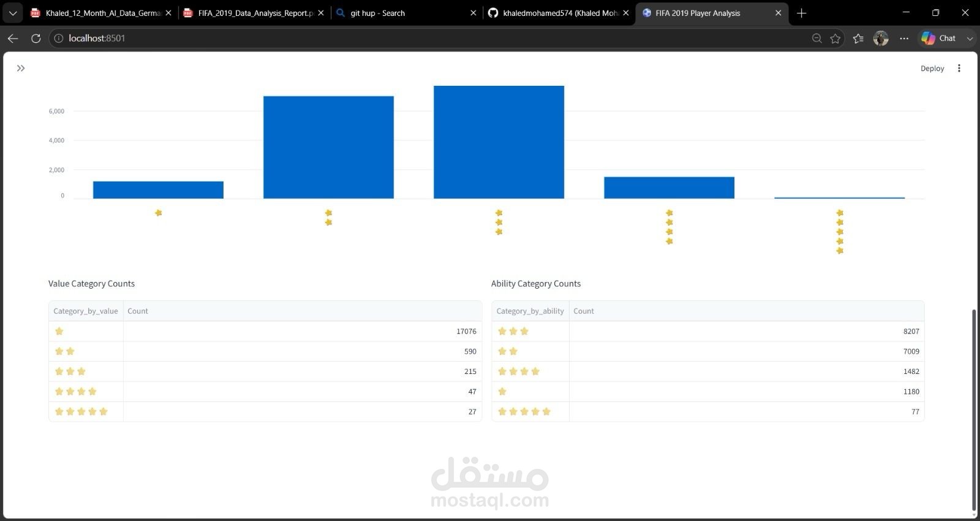The image size is (980, 521).
Task: Open the browser profile avatar
Action: click(881, 38)
